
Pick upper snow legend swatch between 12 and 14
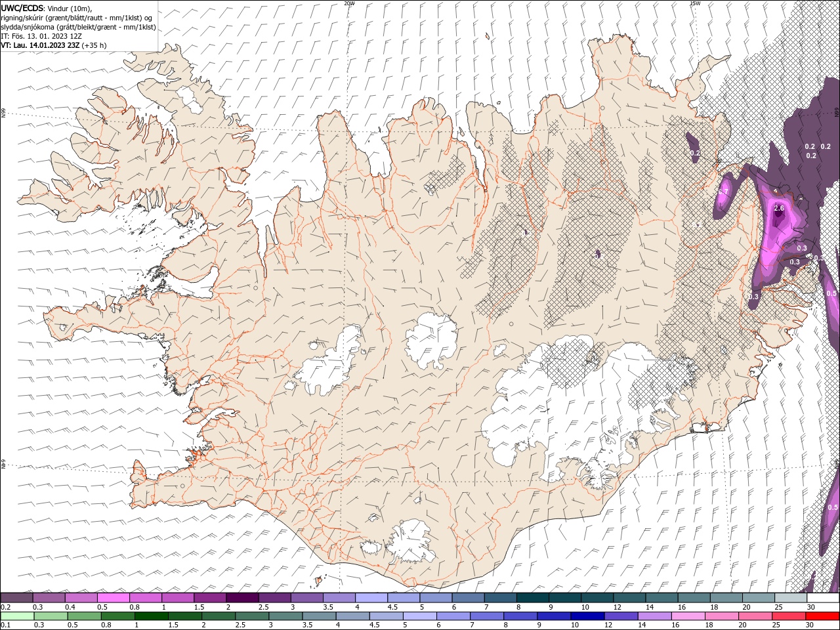point(629,597)
